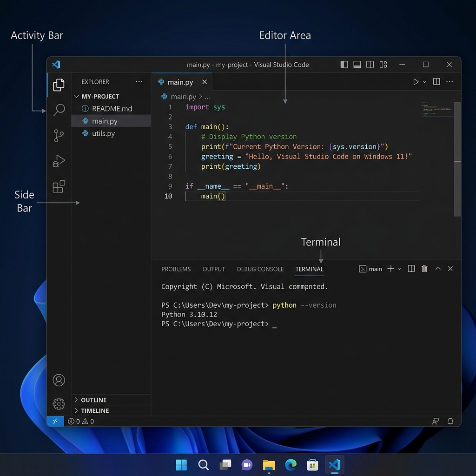Screen dimensions: 476x476
Task: Open the errors and warnings status counter
Action: point(81,421)
